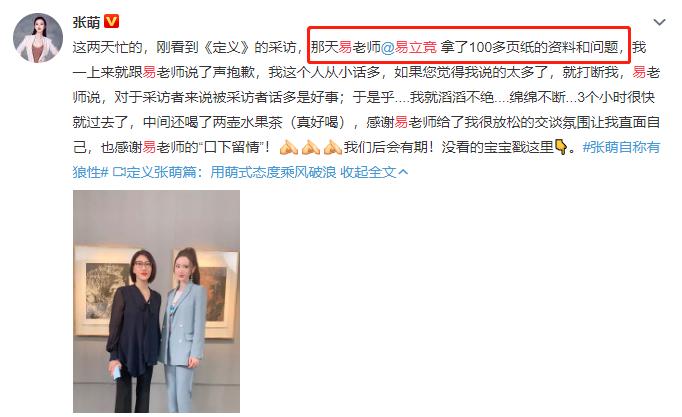Viewport: 682px width, 417px height.
Task: Click the text 《定义》 in the post
Action: (226, 47)
